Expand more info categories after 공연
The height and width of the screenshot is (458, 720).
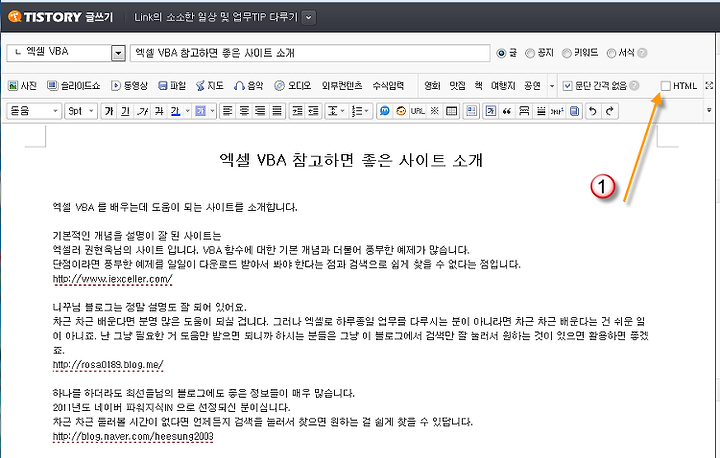click(552, 86)
